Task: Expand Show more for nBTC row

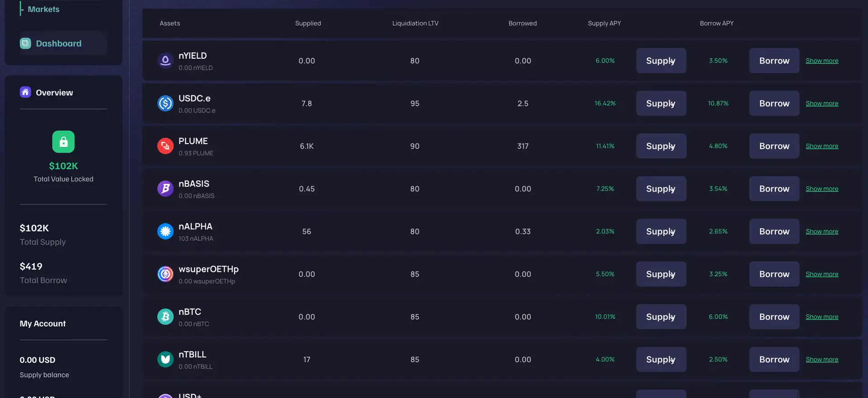Action: coord(821,317)
